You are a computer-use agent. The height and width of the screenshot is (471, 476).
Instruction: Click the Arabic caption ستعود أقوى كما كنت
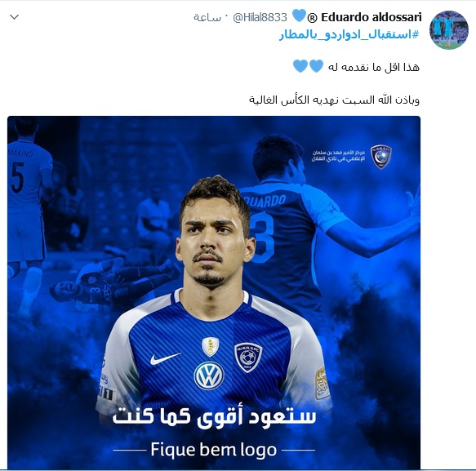(x=214, y=416)
